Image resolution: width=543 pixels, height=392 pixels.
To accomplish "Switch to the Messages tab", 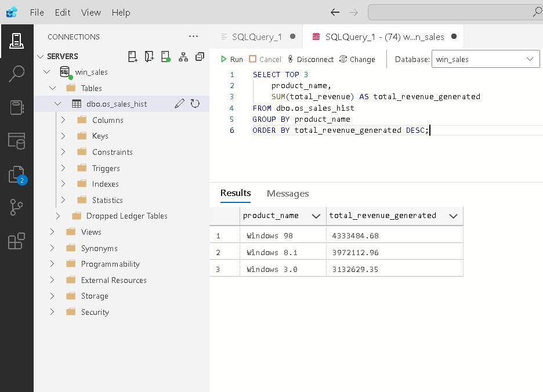I will (x=287, y=194).
